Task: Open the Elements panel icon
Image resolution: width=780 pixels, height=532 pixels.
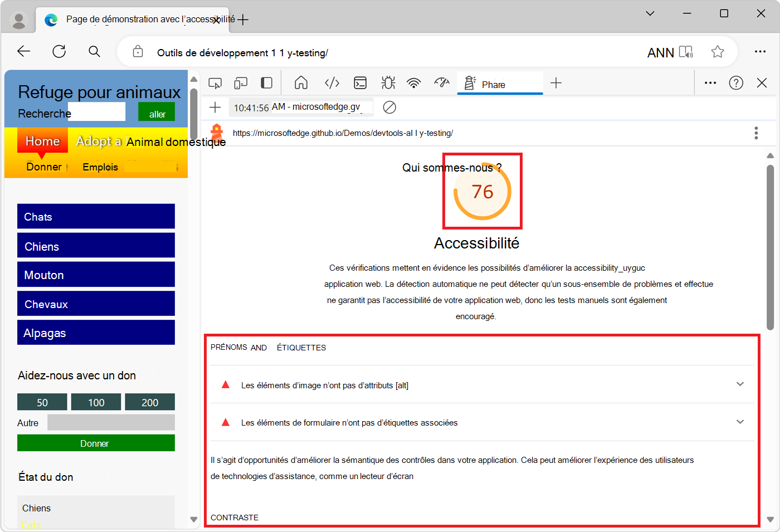Action: point(331,82)
